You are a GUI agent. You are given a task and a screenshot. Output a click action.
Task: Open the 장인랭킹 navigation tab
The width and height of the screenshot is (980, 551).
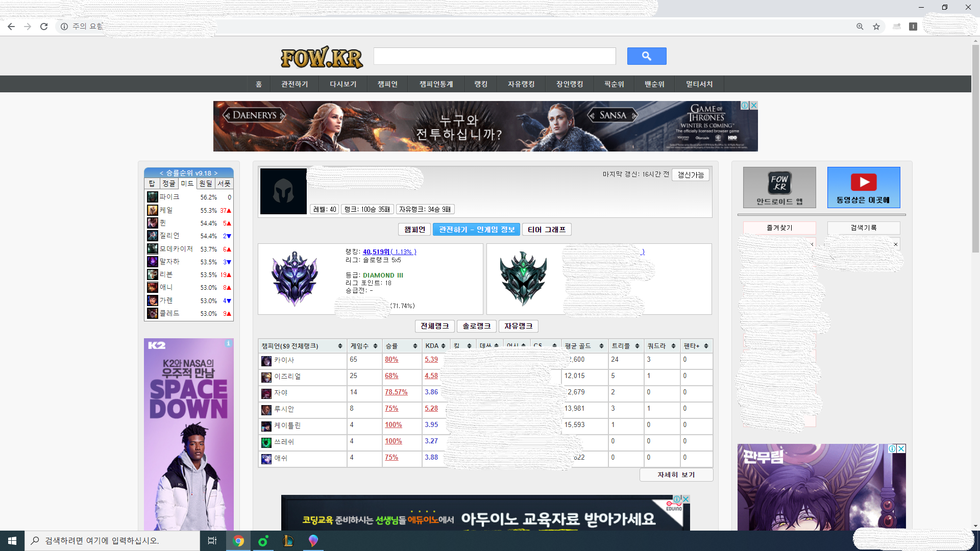click(x=570, y=84)
